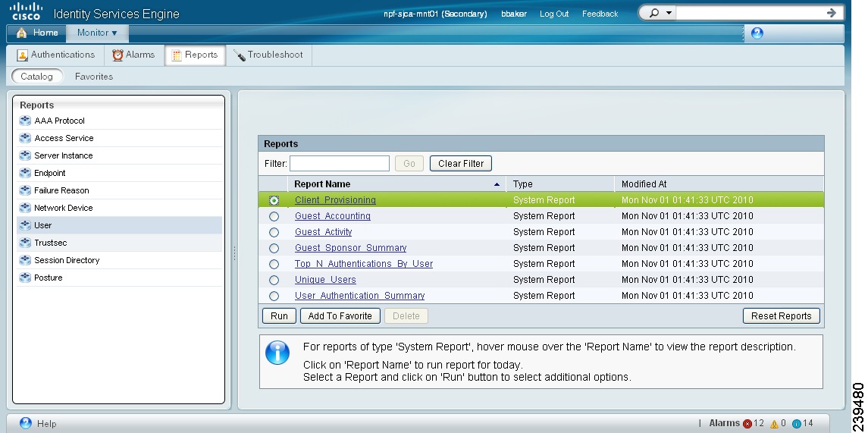Click the User report category icon

coord(25,225)
